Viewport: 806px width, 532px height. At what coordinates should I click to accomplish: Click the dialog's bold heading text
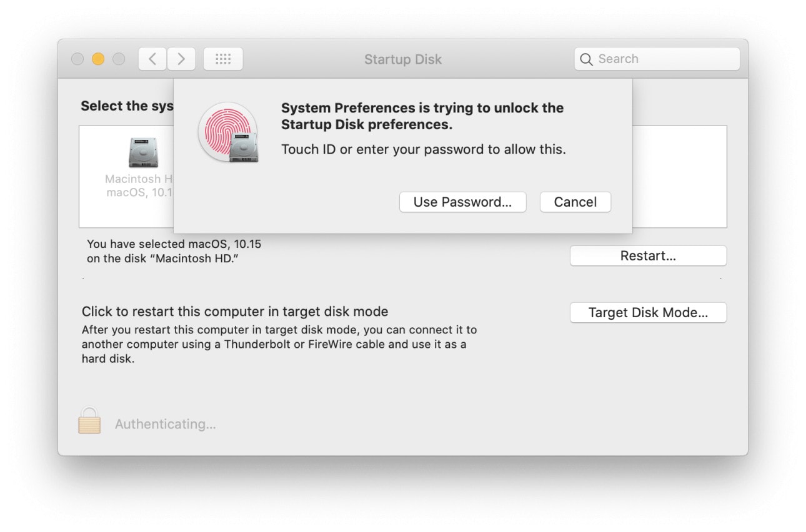pos(422,116)
